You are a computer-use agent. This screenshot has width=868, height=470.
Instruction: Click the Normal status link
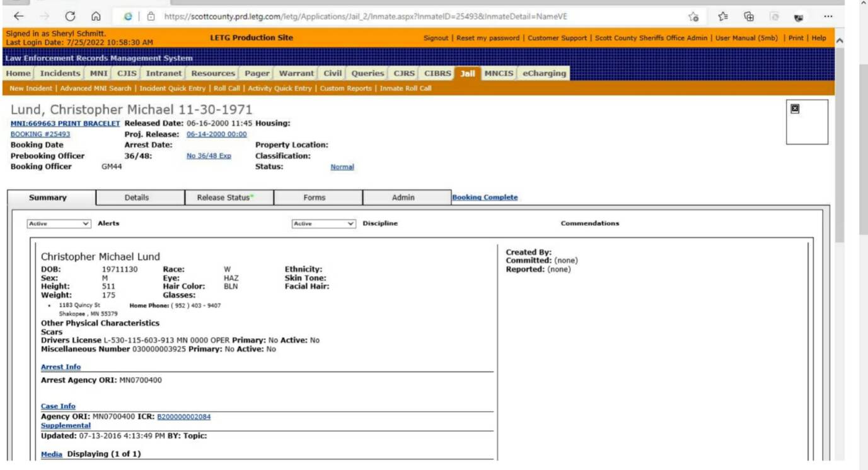[x=342, y=167]
